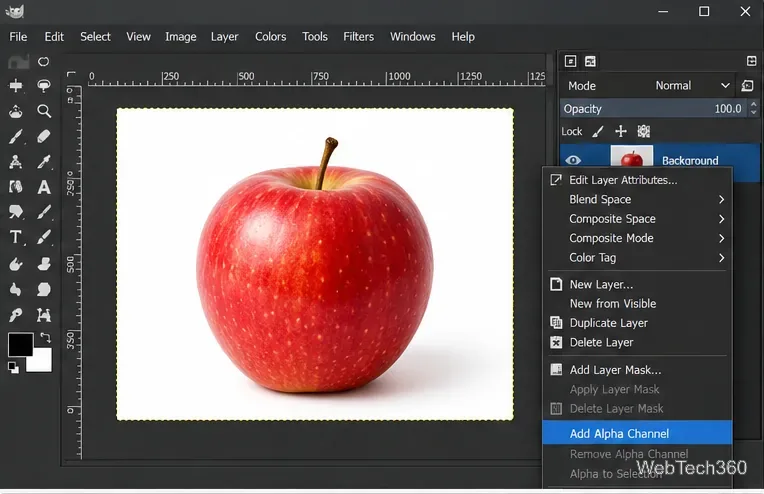The height and width of the screenshot is (494, 764).
Task: Click the mode group switch icon next to Normal
Action: [x=747, y=86]
